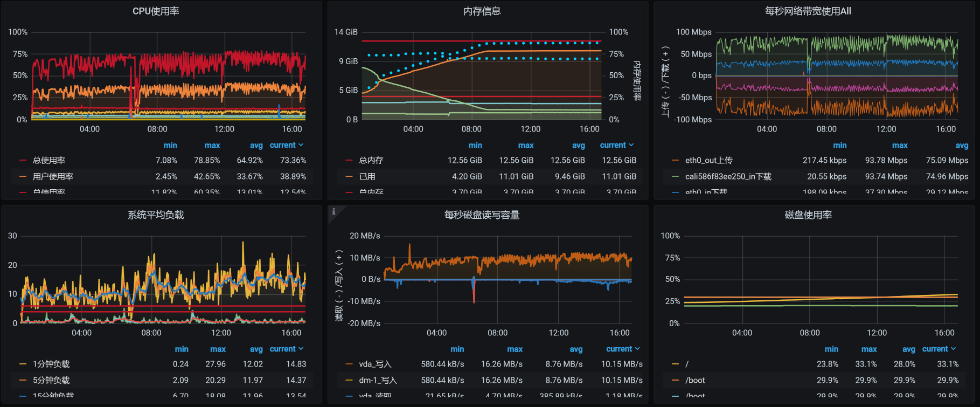Open the 内存信息 panel title menu

point(482,11)
